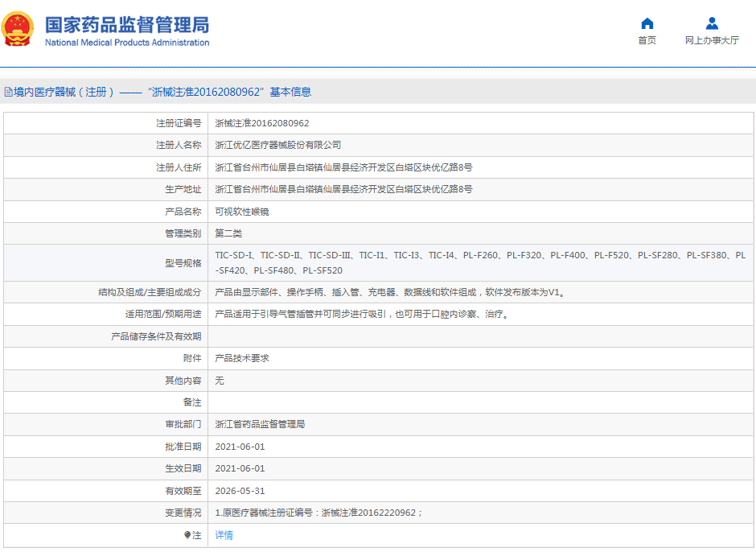Click the 首页 label in header
This screenshot has height=552, width=756.
pos(647,40)
